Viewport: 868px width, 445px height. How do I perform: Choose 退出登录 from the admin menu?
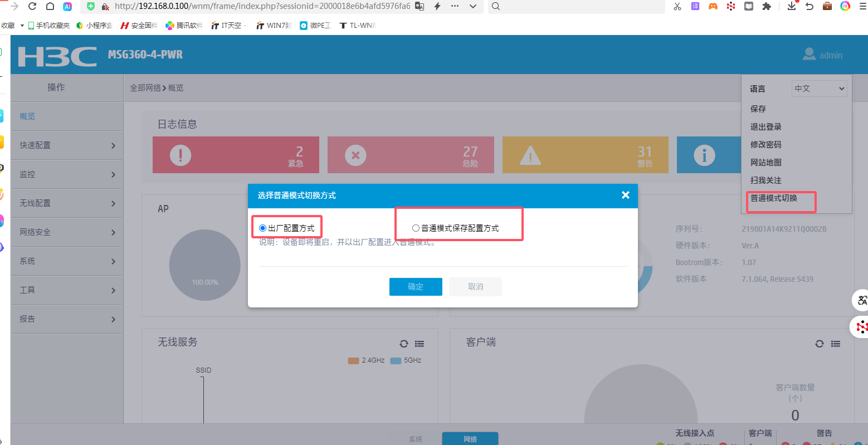[x=766, y=126]
